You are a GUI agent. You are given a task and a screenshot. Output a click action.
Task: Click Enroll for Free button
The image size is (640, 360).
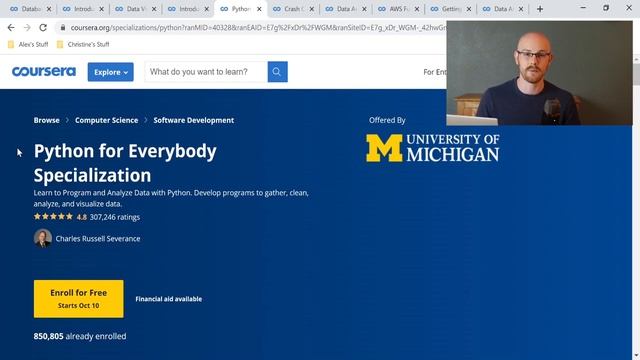79,299
